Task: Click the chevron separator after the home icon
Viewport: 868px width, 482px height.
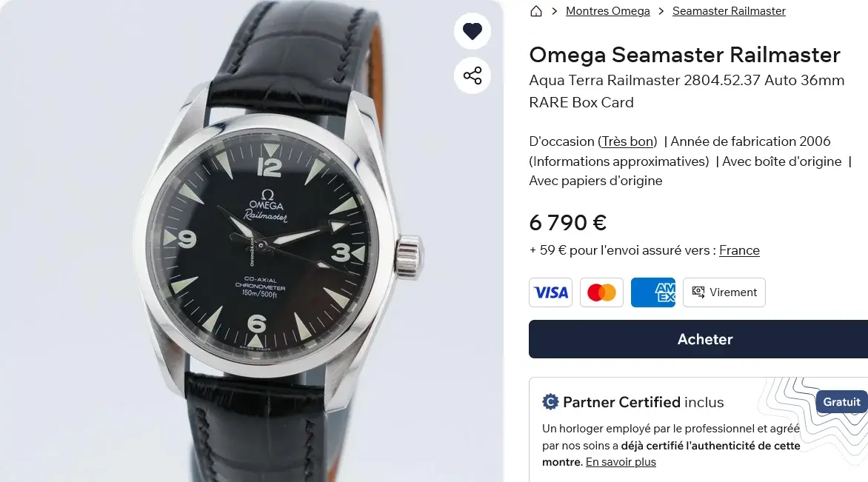Action: (x=553, y=11)
